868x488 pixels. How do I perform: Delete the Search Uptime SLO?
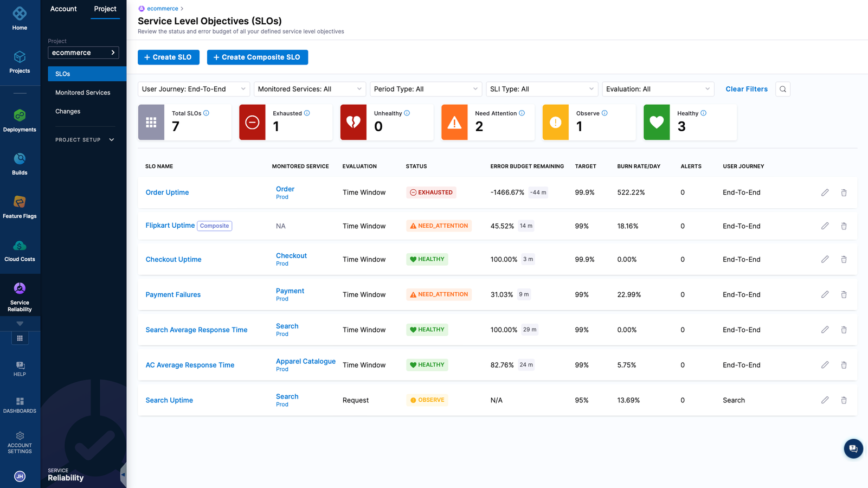tap(844, 400)
